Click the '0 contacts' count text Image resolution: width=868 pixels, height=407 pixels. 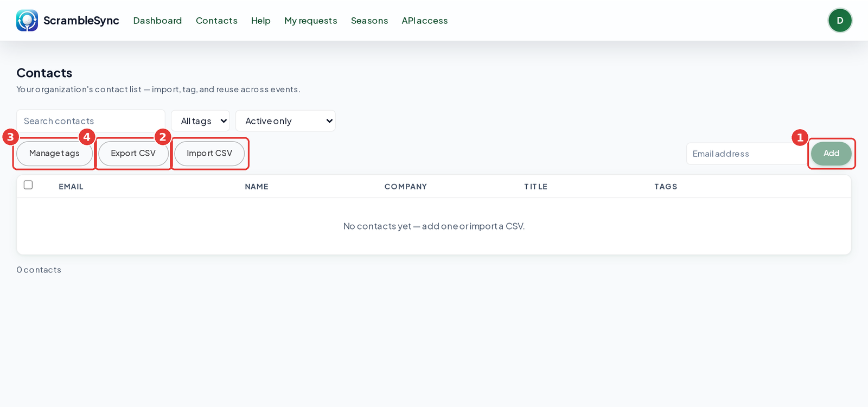point(39,270)
